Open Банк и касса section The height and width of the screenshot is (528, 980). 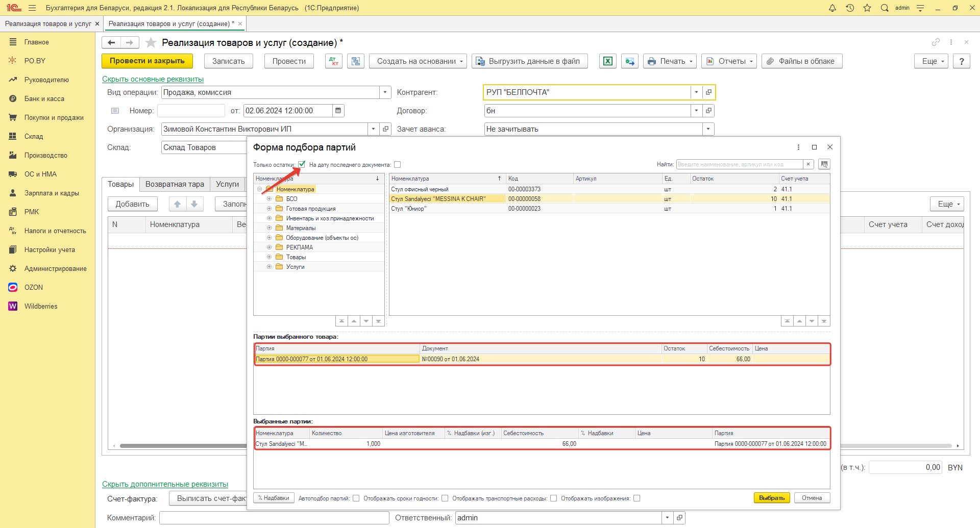click(x=44, y=99)
